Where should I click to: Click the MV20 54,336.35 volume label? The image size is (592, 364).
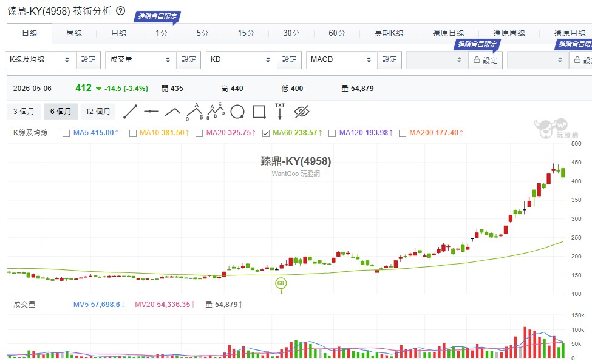pos(165,305)
